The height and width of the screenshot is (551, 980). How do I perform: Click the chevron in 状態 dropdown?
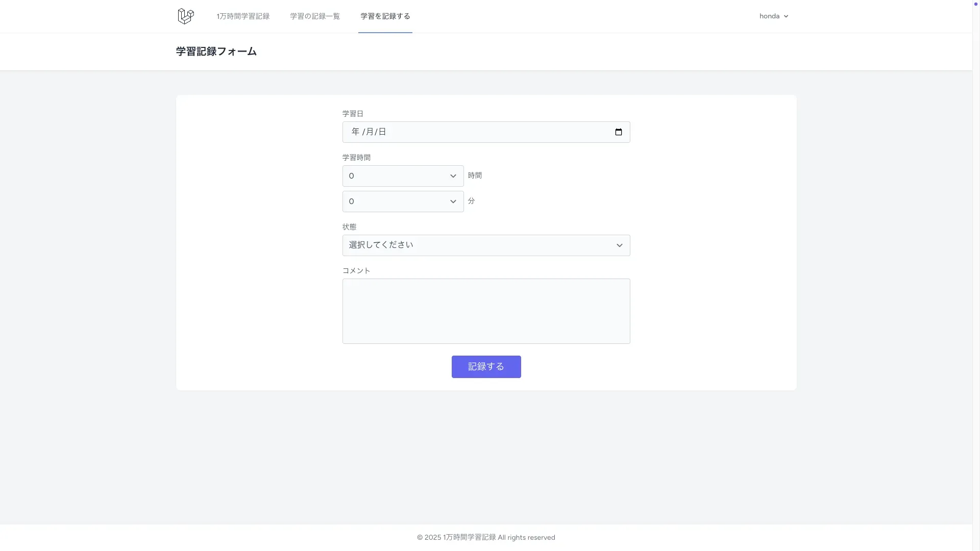(x=619, y=245)
